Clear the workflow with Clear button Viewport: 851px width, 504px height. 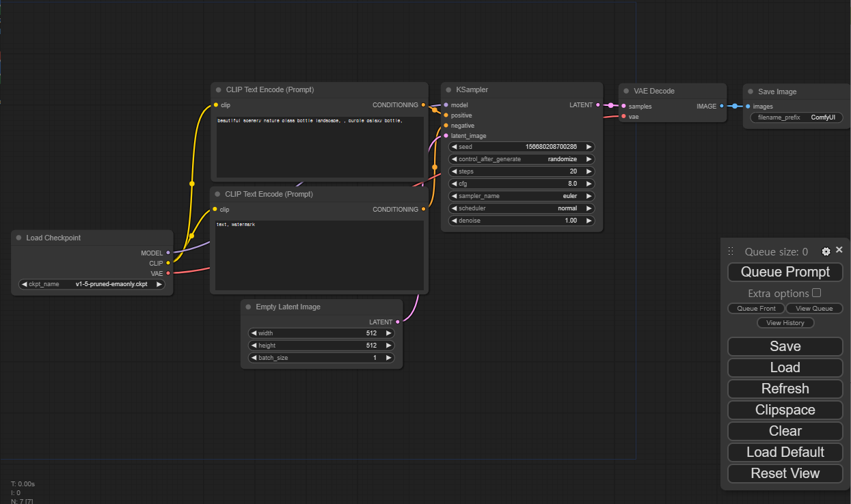(785, 431)
